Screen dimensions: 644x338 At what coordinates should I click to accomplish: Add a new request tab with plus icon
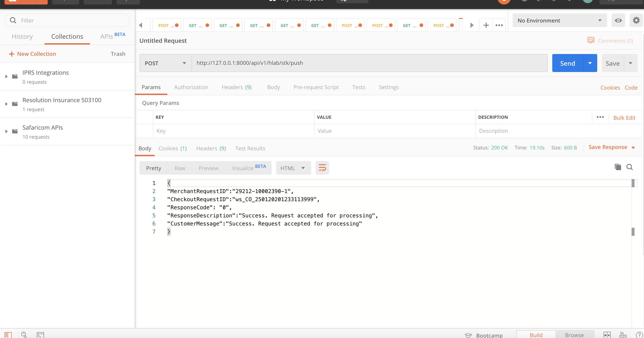tap(486, 25)
